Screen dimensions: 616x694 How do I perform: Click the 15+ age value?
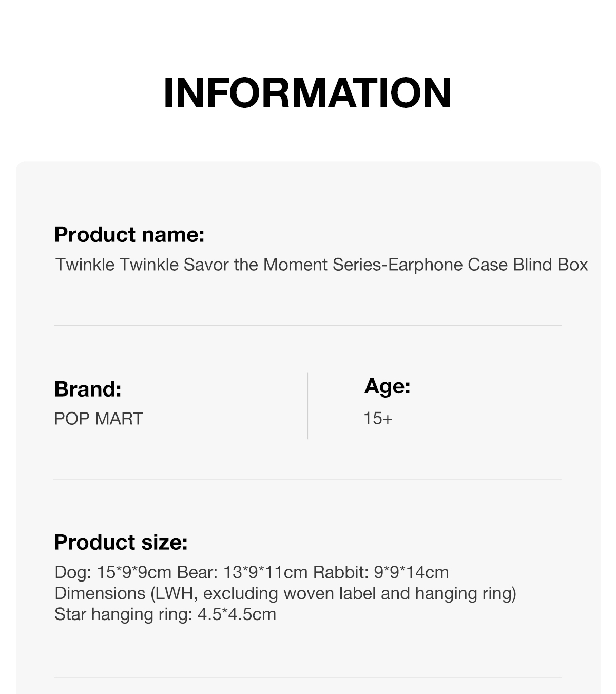(378, 419)
